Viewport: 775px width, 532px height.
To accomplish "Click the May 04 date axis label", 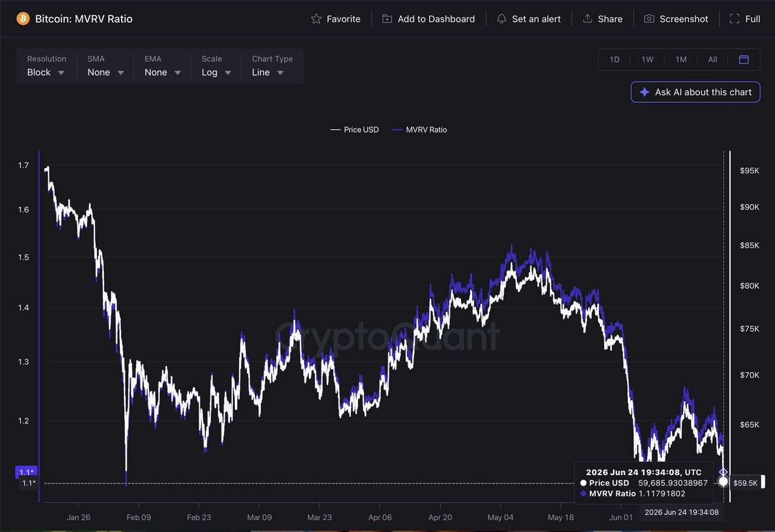I will tap(500, 517).
